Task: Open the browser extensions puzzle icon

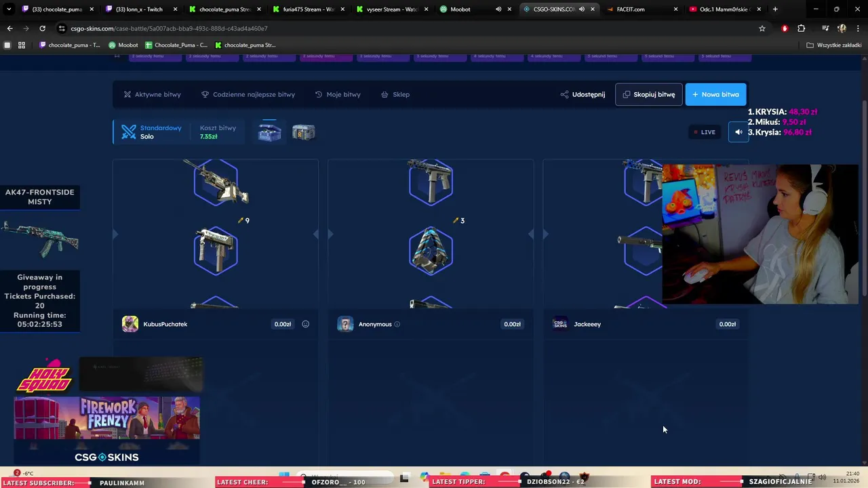Action: (802, 28)
